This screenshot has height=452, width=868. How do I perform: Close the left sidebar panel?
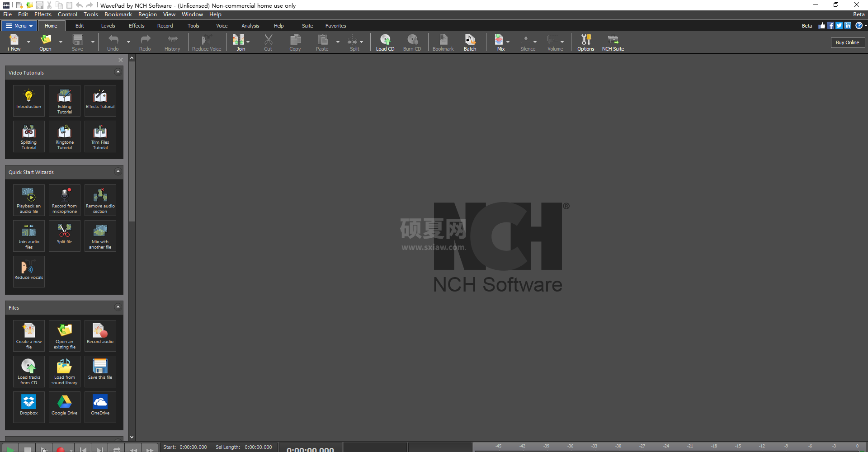tap(121, 60)
